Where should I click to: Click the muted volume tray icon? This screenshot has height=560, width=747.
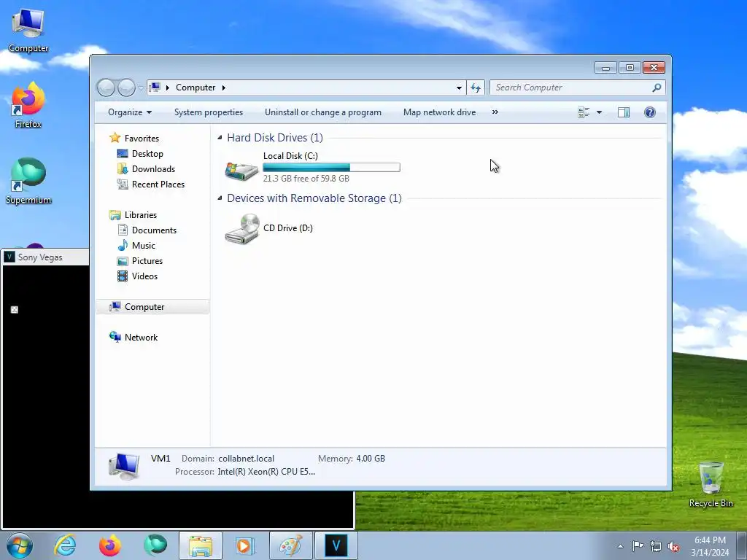tap(673, 546)
